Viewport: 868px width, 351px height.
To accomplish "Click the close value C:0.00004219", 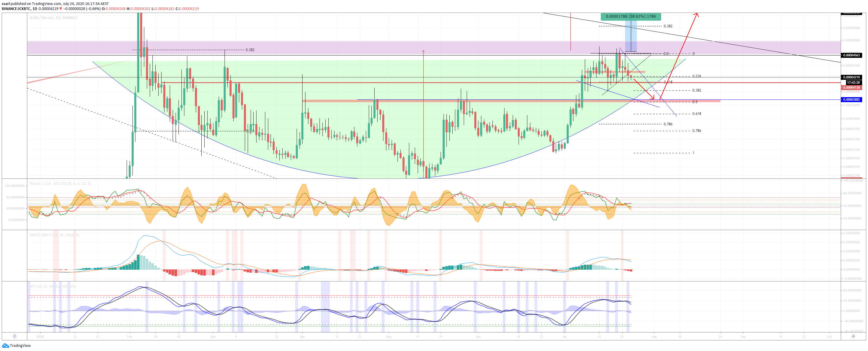I will 187,9.
